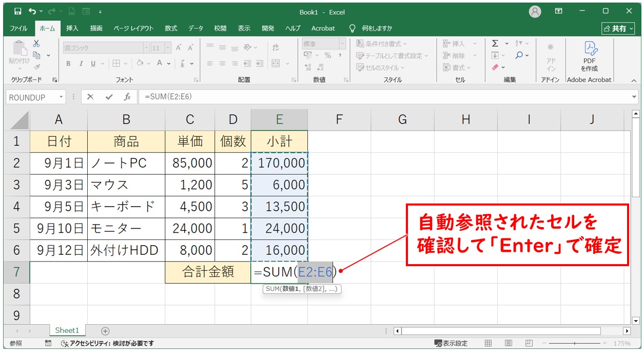Open Insert Function with the fx icon
644x352 pixels.
tap(127, 97)
